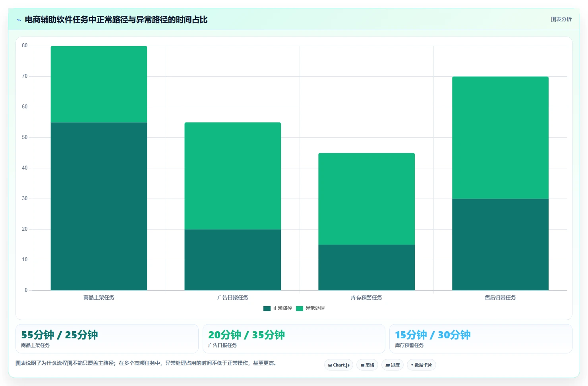Select the 数据卡片 tag
Image resolution: width=588 pixels, height=386 pixels.
422,365
